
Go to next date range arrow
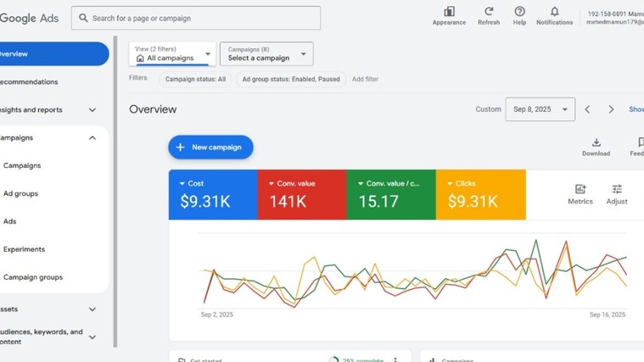tap(611, 109)
